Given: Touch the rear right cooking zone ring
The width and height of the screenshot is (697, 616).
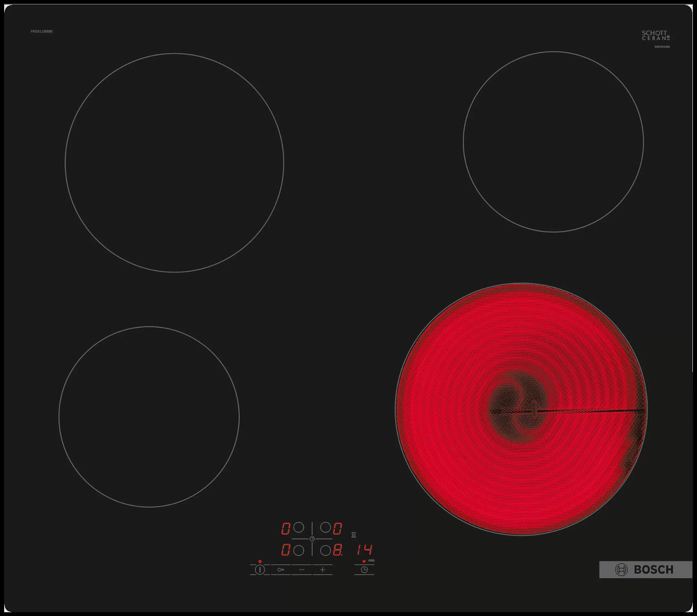Looking at the screenshot, I should (x=553, y=142).
